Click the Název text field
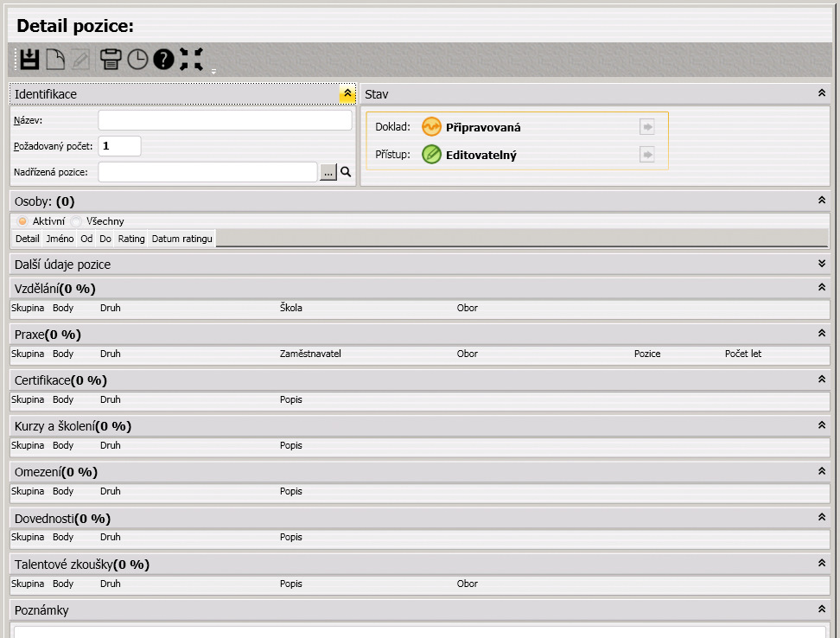The image size is (840, 638). pyautogui.click(x=225, y=120)
